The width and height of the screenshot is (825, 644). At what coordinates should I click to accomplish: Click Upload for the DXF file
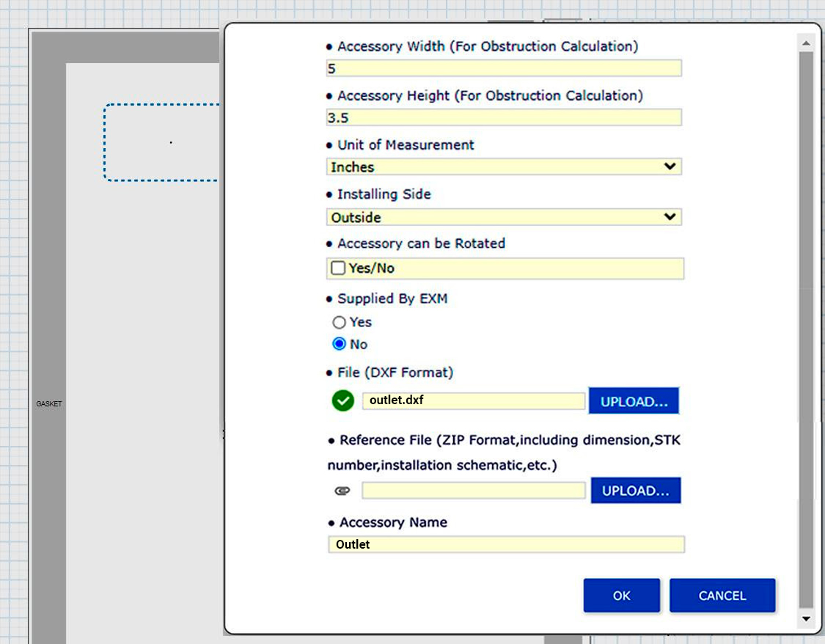(x=634, y=401)
